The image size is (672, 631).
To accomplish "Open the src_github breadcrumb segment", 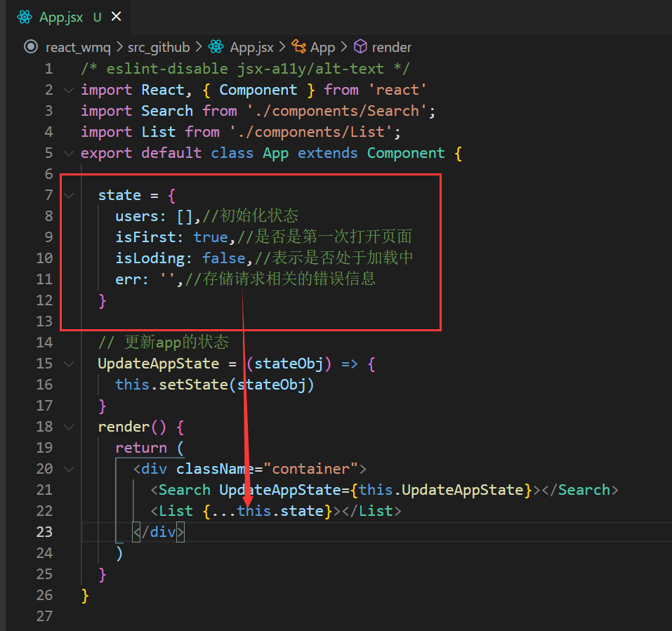I will click(159, 47).
